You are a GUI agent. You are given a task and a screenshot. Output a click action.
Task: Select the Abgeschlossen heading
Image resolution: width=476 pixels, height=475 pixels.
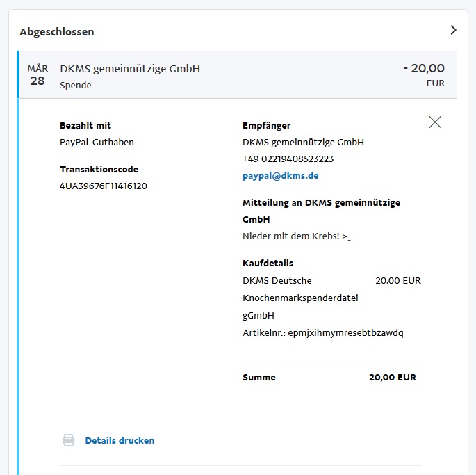(57, 31)
